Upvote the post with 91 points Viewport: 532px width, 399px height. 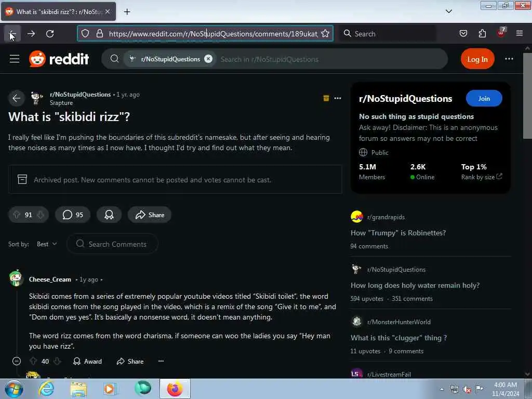click(17, 215)
